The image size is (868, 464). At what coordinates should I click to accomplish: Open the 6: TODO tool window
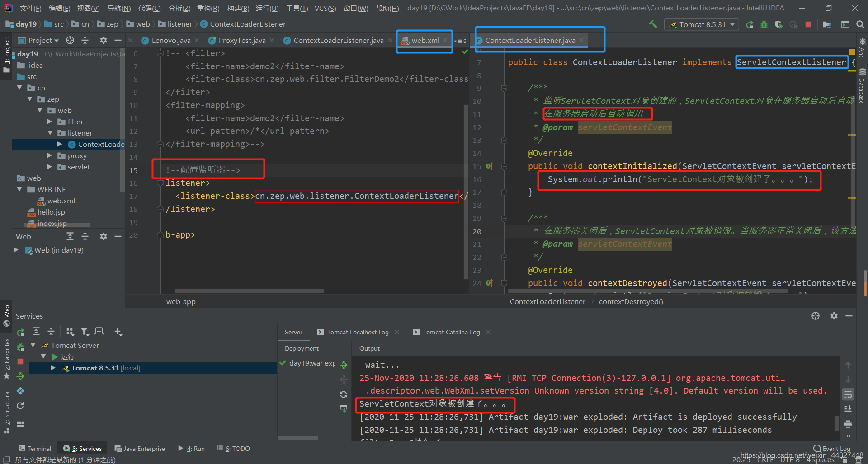[233, 448]
